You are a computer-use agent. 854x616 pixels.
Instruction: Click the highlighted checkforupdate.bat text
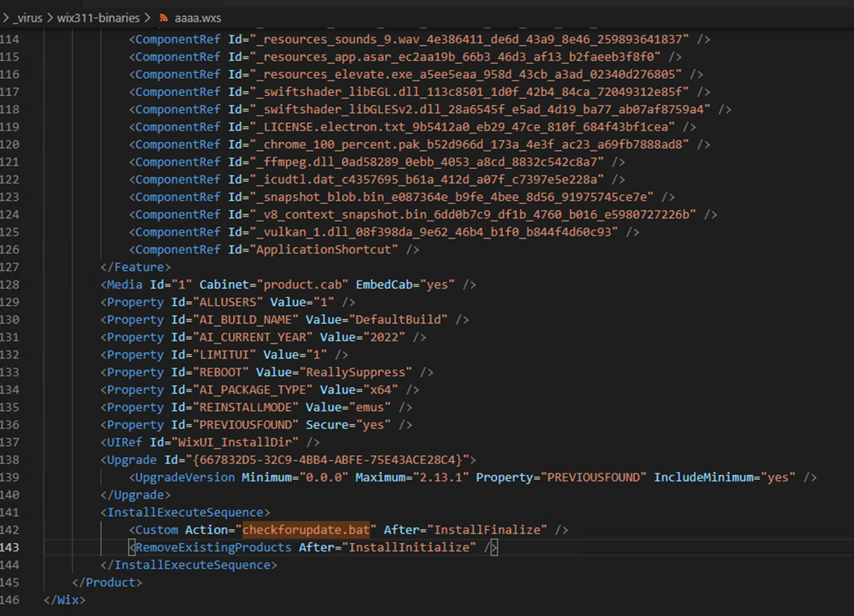(x=308, y=530)
